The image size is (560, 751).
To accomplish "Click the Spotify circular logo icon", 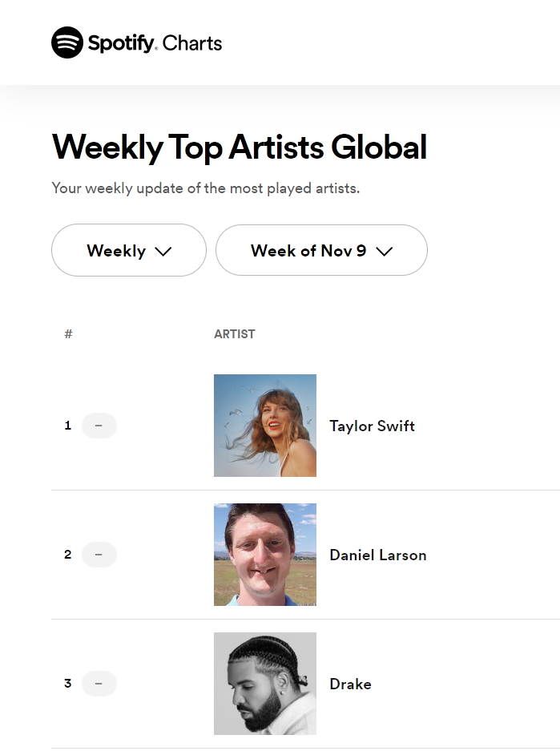I will click(x=67, y=42).
